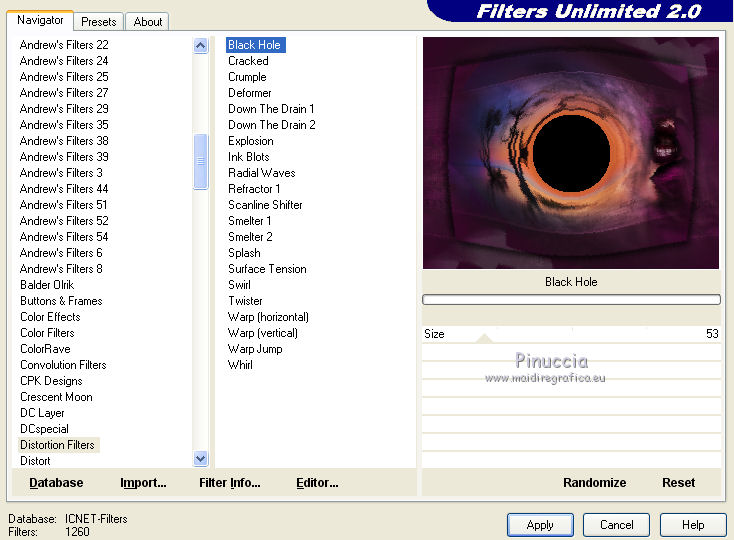Select Andrew's Filters 38 category
This screenshot has width=734, height=540.
64,140
